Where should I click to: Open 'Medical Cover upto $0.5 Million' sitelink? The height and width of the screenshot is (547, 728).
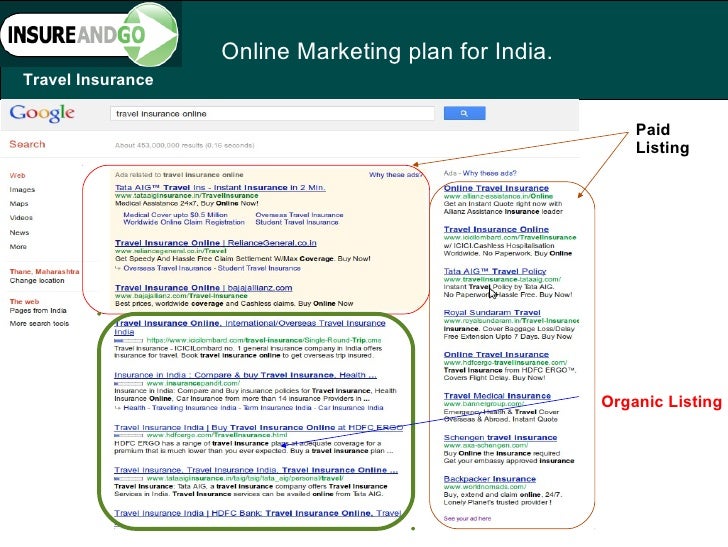click(x=176, y=215)
